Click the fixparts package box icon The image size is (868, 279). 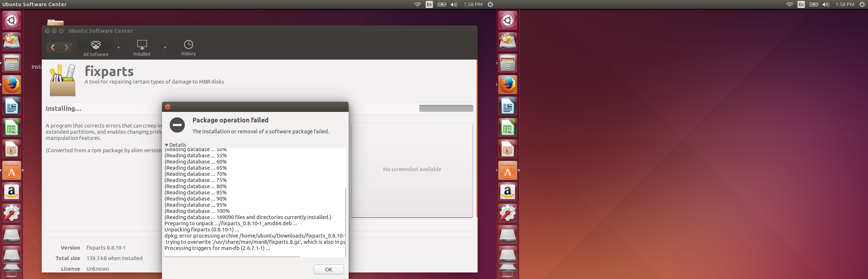[x=62, y=80]
